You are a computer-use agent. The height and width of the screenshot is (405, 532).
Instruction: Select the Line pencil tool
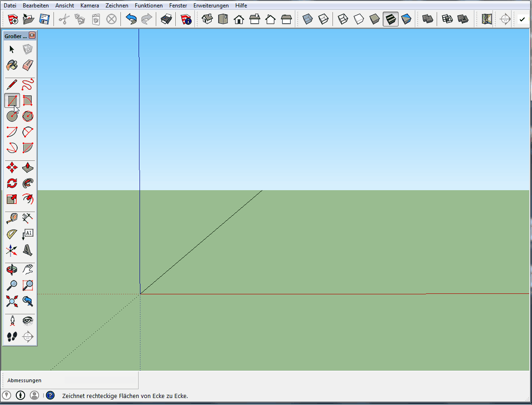click(x=12, y=85)
